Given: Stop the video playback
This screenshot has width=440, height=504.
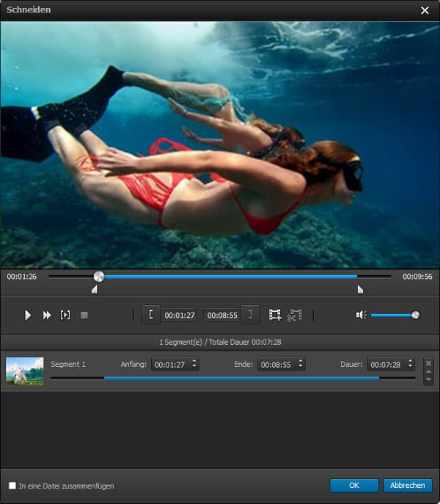Looking at the screenshot, I should pos(84,315).
